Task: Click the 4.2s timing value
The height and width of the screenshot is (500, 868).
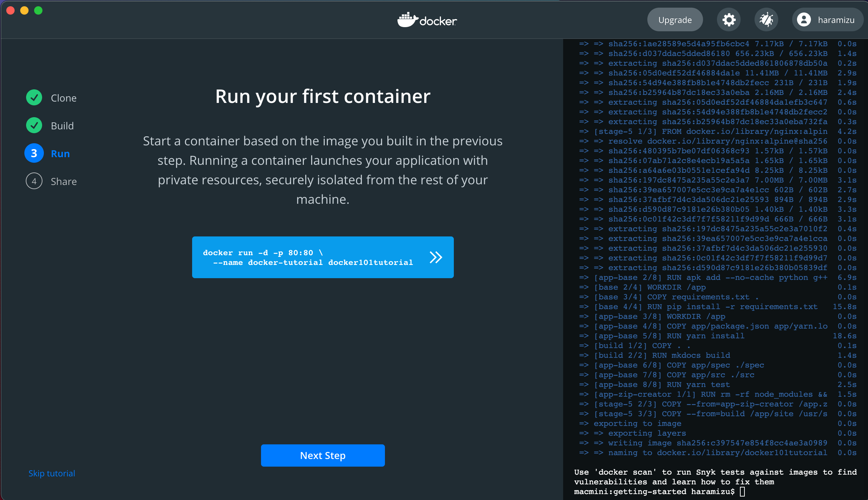Action: point(847,131)
